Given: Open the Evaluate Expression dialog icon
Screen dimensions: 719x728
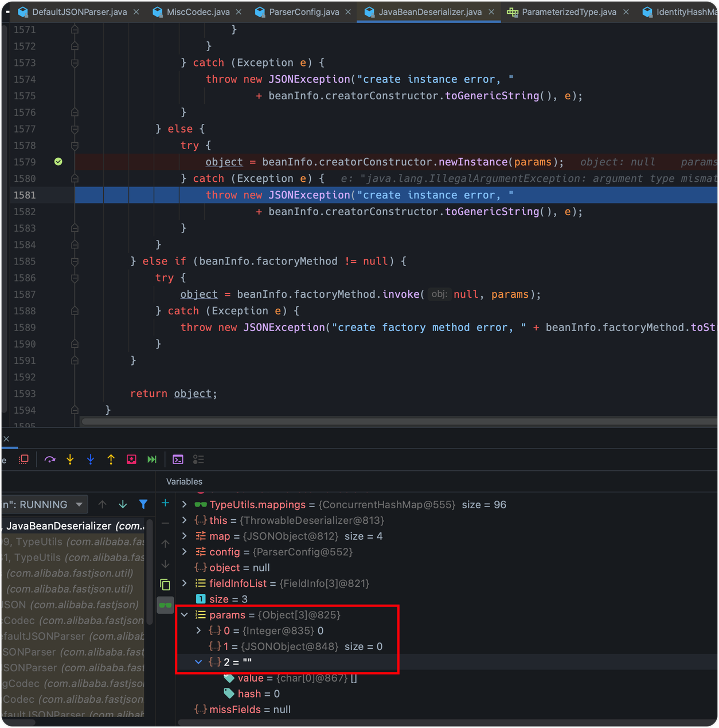Looking at the screenshot, I should (x=178, y=460).
